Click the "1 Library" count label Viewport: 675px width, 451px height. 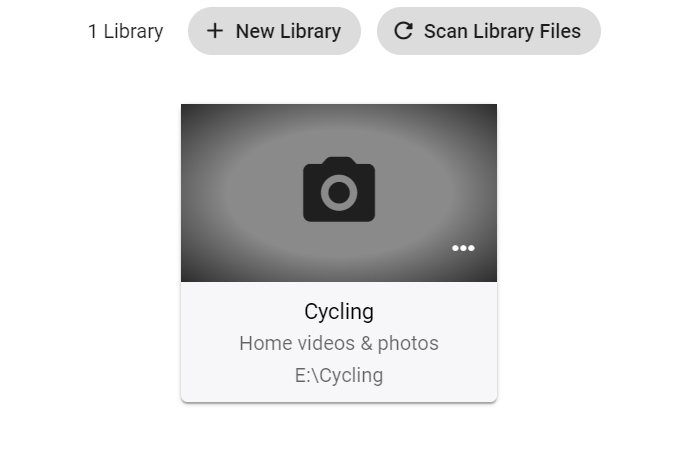(125, 31)
